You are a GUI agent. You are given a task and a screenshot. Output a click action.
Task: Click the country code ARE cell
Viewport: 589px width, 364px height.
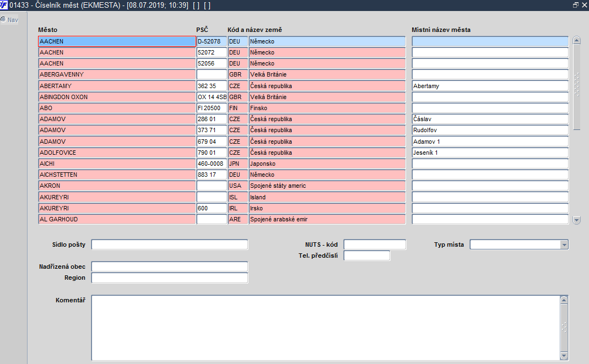coord(238,219)
